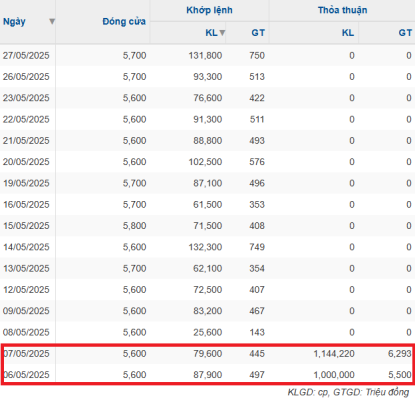
Task: Select the 14/05/2025 row date
Action: (x=26, y=247)
